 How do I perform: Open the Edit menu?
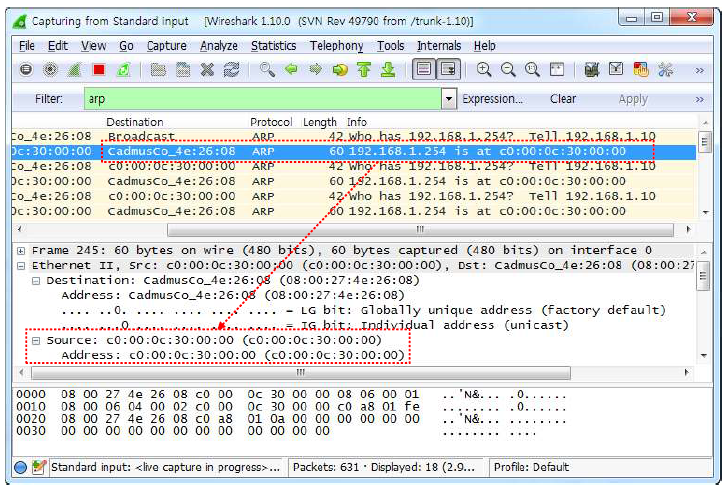(58, 46)
